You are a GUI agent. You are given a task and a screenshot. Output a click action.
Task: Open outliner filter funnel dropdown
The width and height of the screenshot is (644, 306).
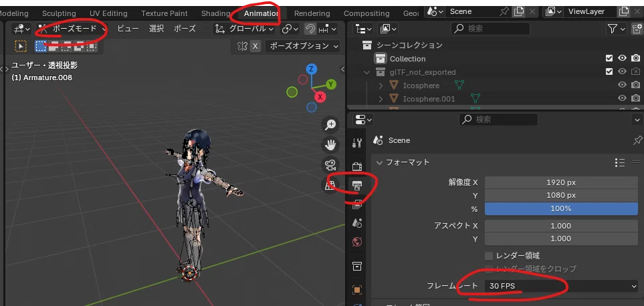616,29
